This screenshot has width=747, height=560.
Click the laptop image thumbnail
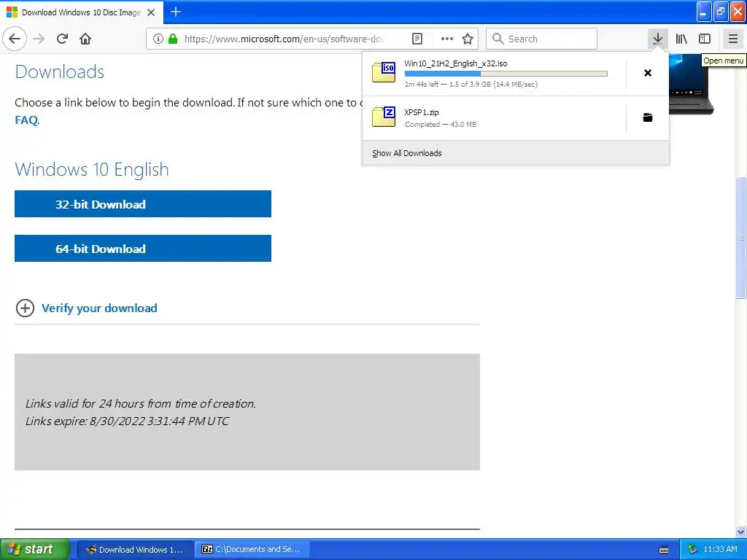pos(691,84)
